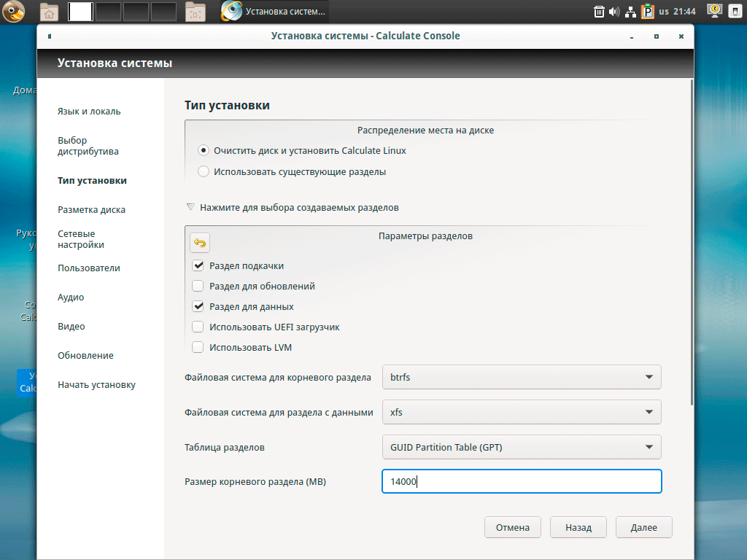Open the home folder panel icon
Screen dimensions: 747x560
pyautogui.click(x=49, y=12)
